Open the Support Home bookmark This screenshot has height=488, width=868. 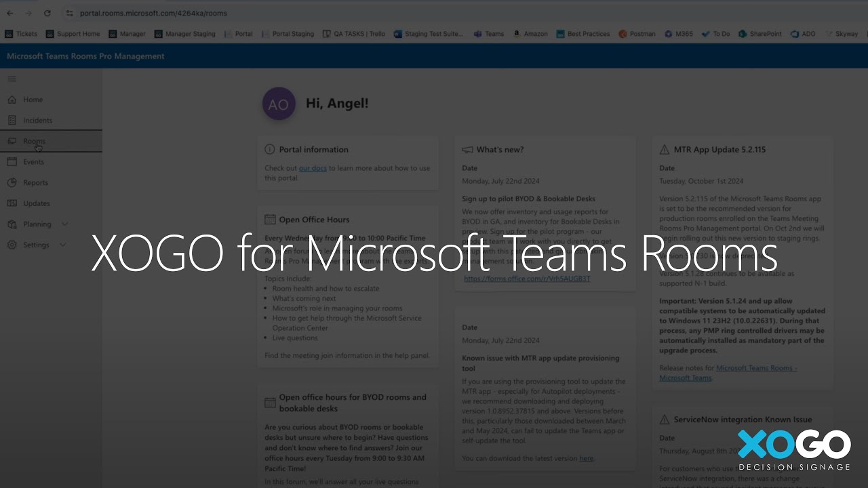click(x=73, y=34)
